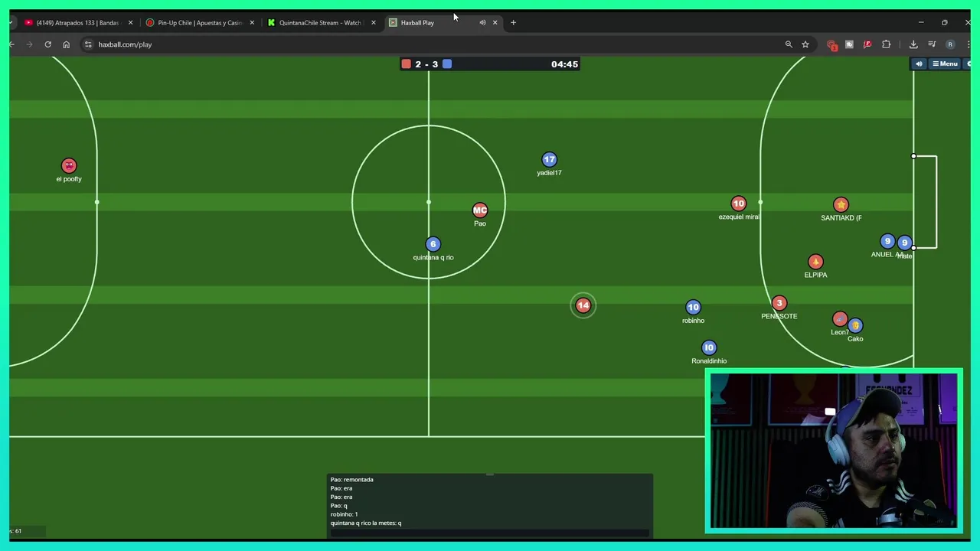Close the Pin-Up Chile tab
The width and height of the screenshot is (980, 551).
252,23
